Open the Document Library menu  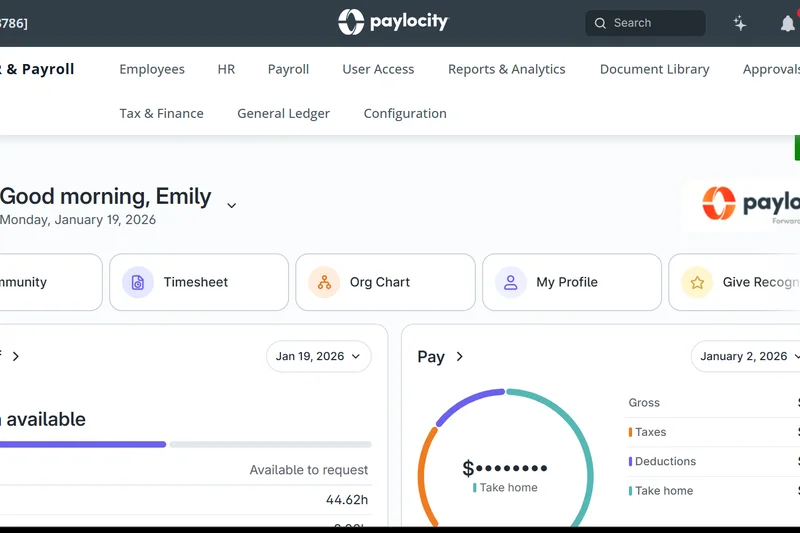(x=655, y=69)
